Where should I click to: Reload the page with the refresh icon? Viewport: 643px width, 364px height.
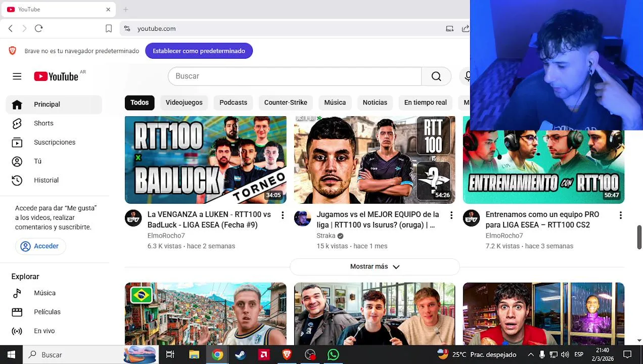click(38, 28)
